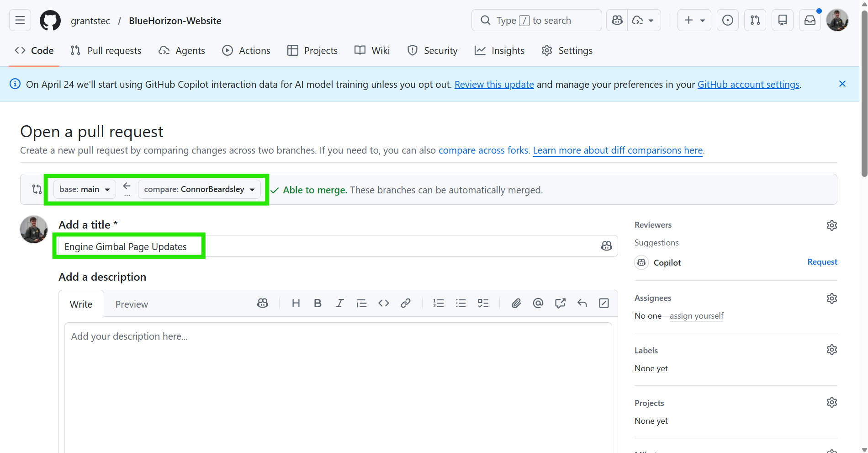Click the assign yourself link
868x453 pixels.
pyautogui.click(x=697, y=316)
